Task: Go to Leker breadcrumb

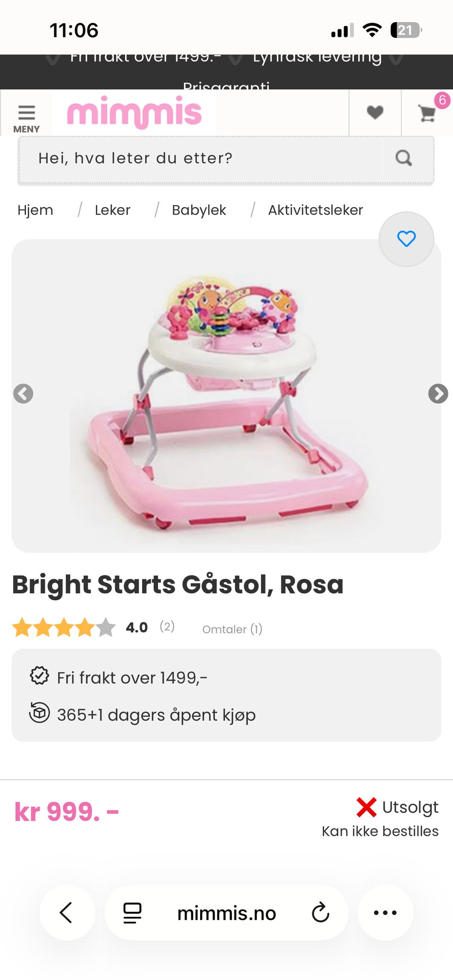Action: 112,210
